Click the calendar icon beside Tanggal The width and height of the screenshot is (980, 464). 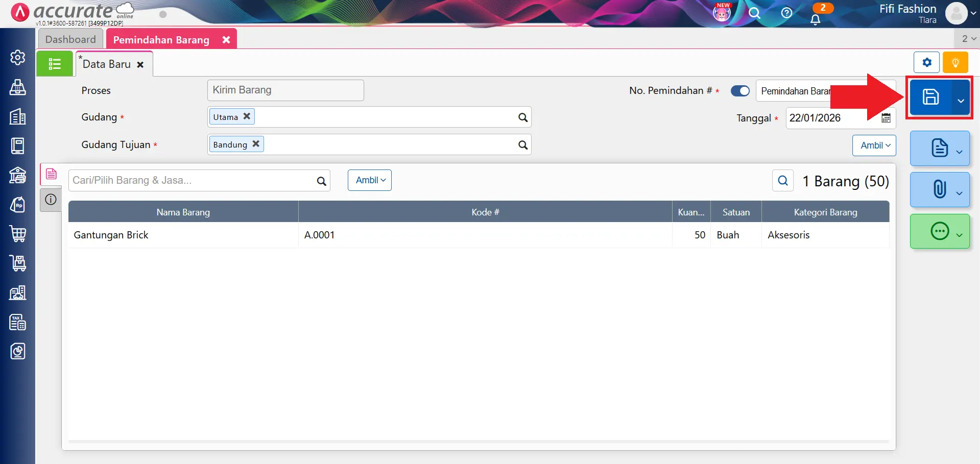(x=886, y=118)
